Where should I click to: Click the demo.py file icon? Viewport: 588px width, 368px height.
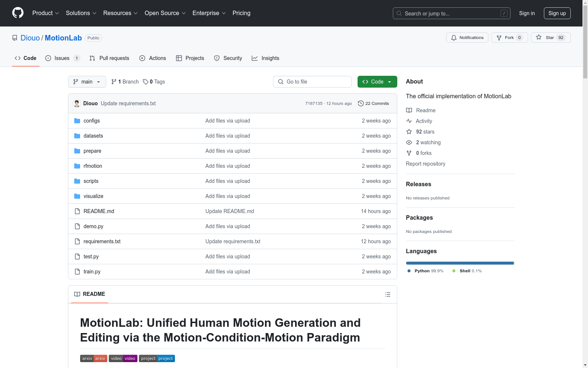pos(77,226)
